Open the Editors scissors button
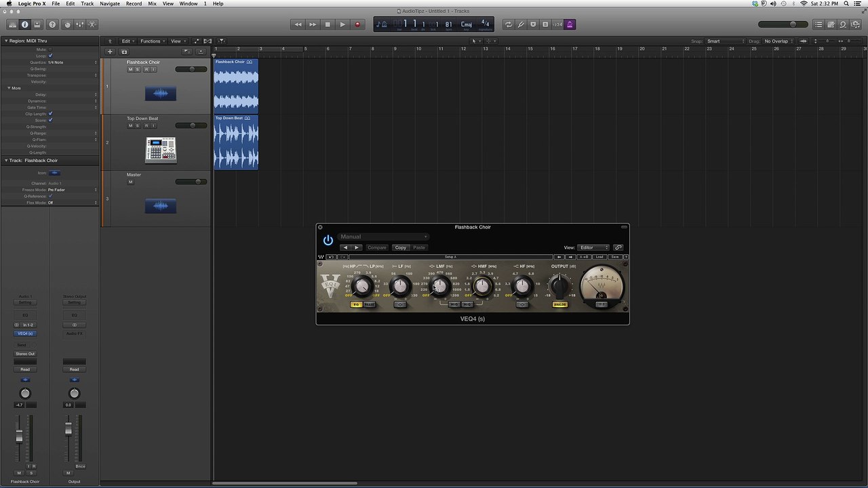This screenshot has width=868, height=488. [x=92, y=24]
